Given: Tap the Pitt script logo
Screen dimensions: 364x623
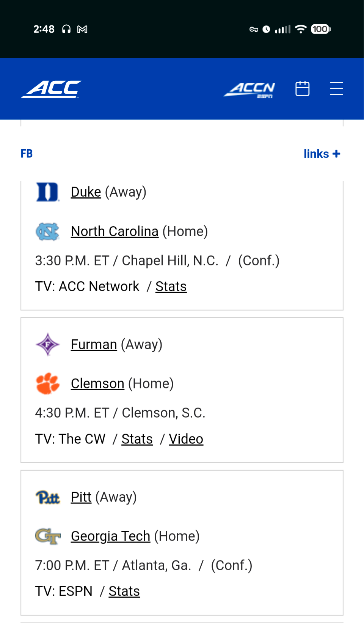Looking at the screenshot, I should click(47, 497).
